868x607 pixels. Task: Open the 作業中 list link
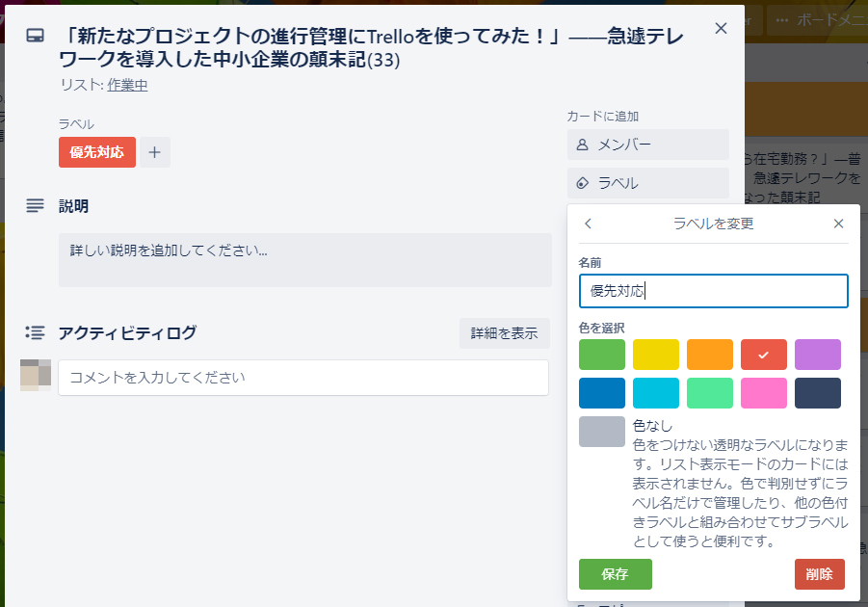coord(127,85)
